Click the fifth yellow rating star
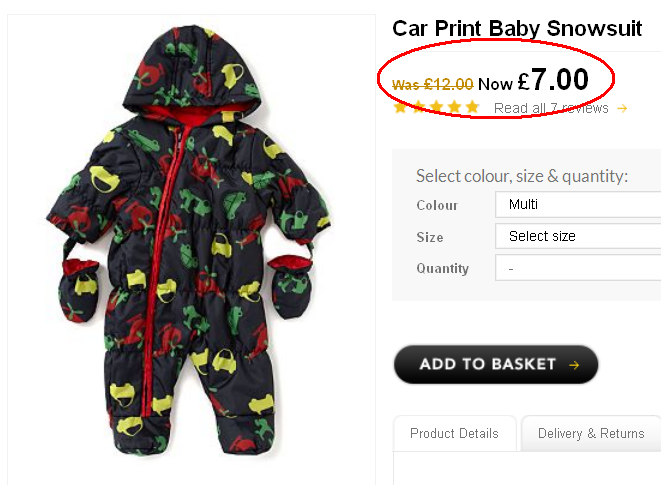 (473, 108)
